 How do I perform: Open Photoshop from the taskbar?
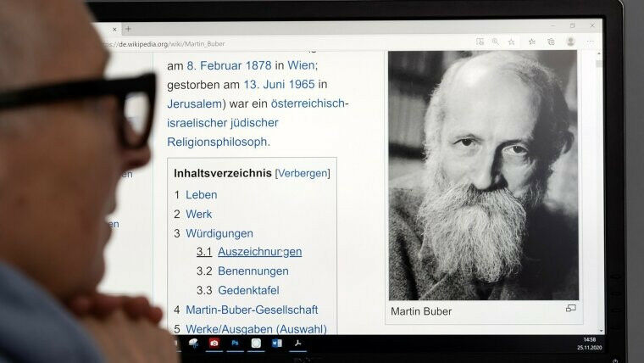click(x=235, y=343)
